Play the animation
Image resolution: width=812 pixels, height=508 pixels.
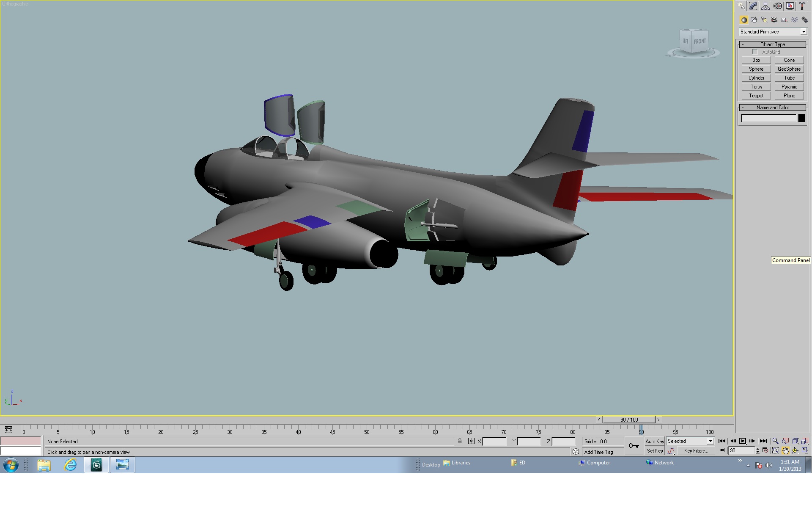743,441
